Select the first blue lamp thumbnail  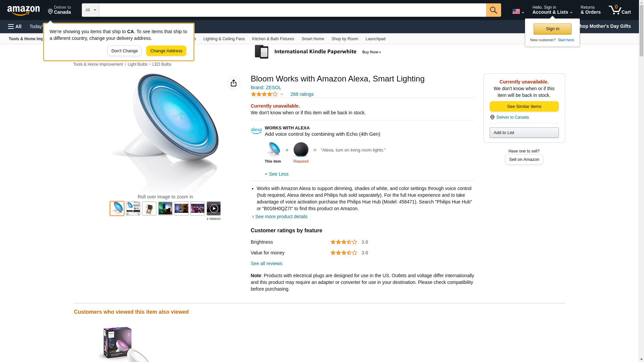point(117,208)
